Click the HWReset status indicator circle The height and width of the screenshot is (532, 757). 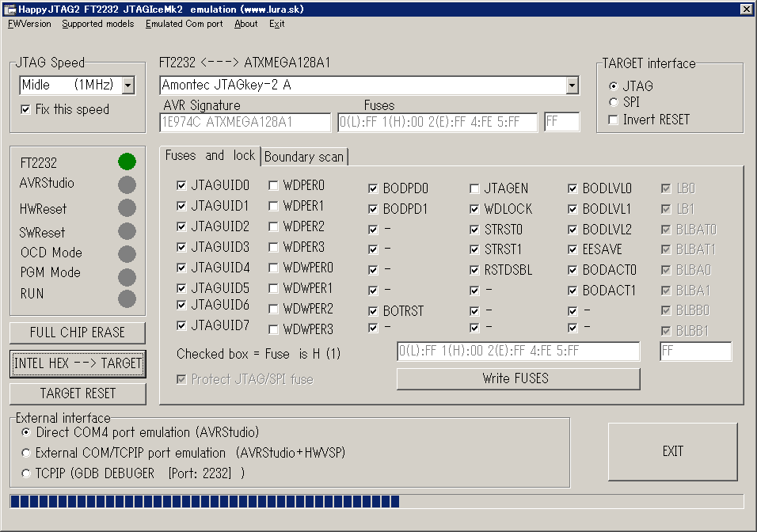click(x=127, y=208)
